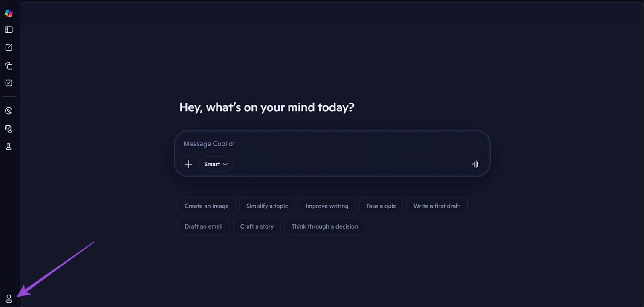Choose the Improve writing suggestion
The height and width of the screenshot is (307, 644).
(327, 206)
